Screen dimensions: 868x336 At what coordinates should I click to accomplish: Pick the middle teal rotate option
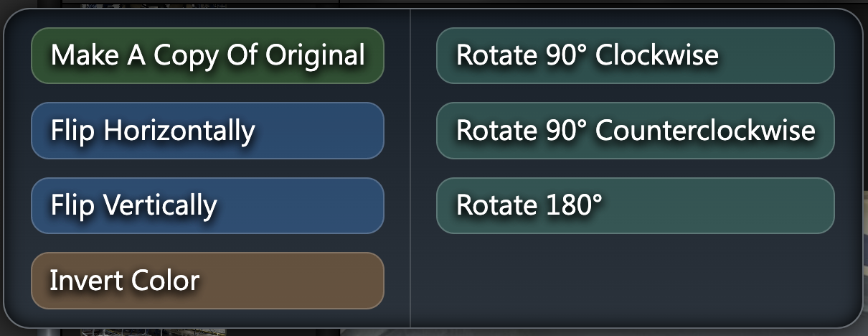click(x=635, y=131)
